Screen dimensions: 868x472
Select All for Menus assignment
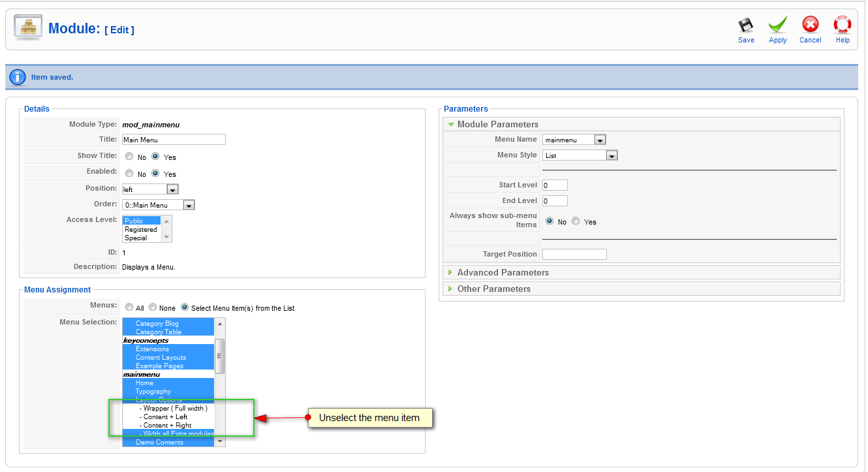(130, 307)
